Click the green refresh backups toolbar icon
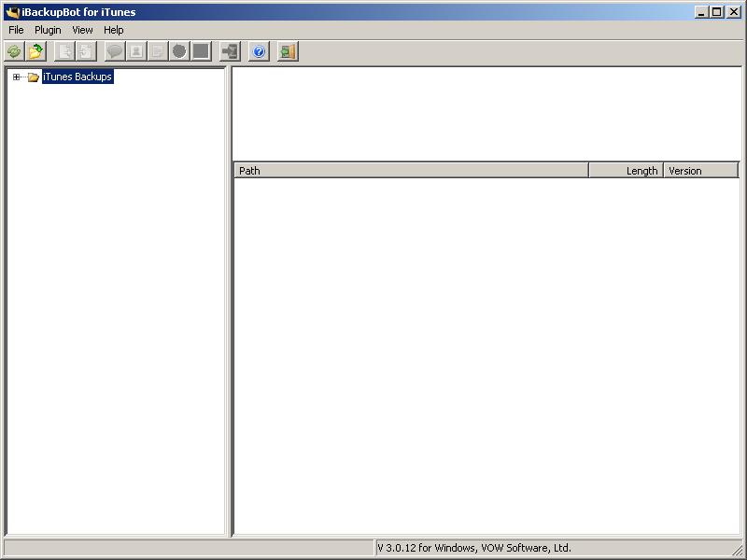 point(14,51)
